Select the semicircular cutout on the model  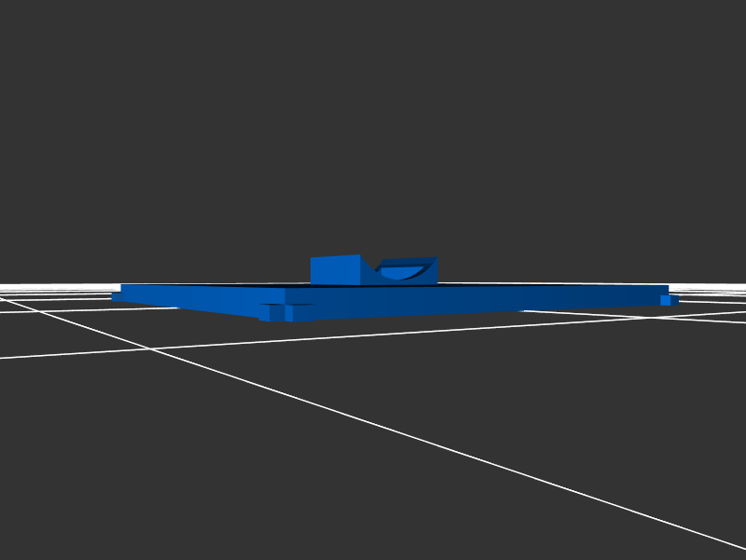coord(403,273)
